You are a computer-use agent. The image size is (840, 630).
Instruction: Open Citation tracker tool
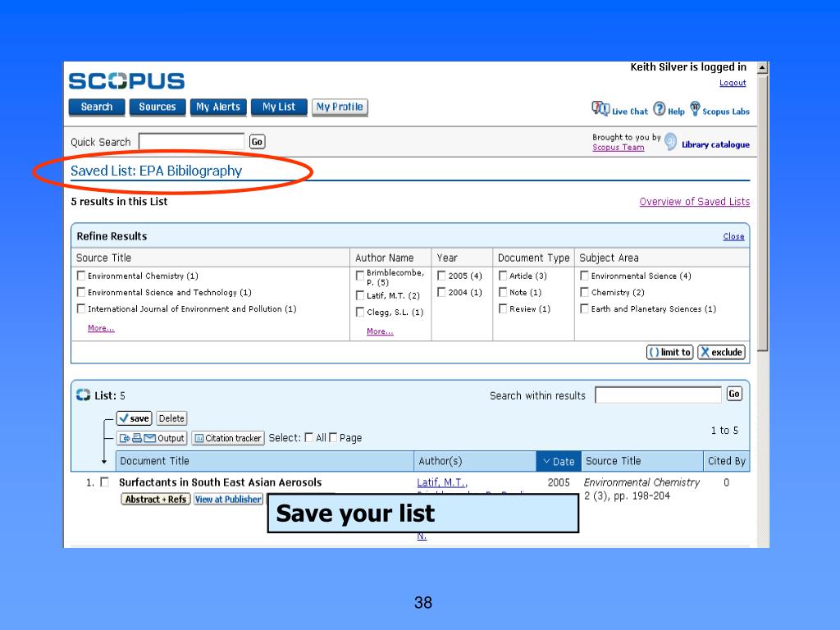228,438
